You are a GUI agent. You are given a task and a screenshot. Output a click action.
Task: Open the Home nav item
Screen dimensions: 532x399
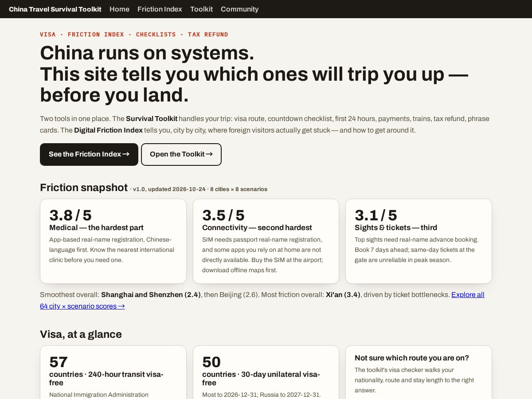(x=119, y=9)
